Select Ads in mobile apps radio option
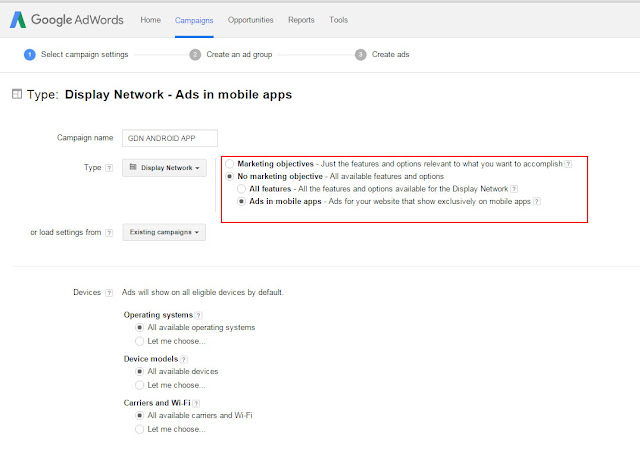This screenshot has width=640, height=455. click(241, 202)
